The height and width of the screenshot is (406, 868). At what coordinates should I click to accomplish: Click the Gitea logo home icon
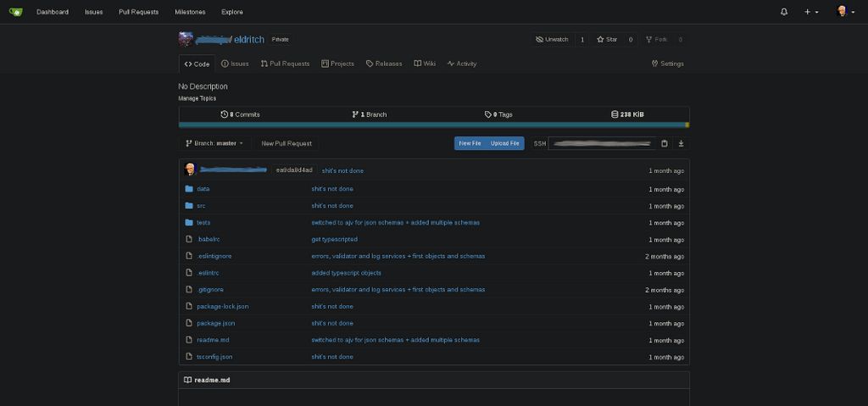pos(16,12)
